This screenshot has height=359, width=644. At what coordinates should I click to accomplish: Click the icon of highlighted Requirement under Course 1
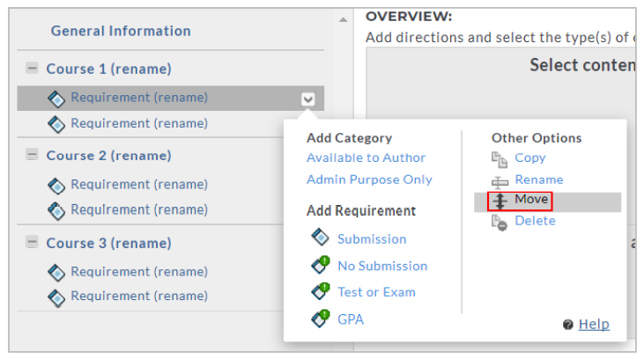click(56, 99)
